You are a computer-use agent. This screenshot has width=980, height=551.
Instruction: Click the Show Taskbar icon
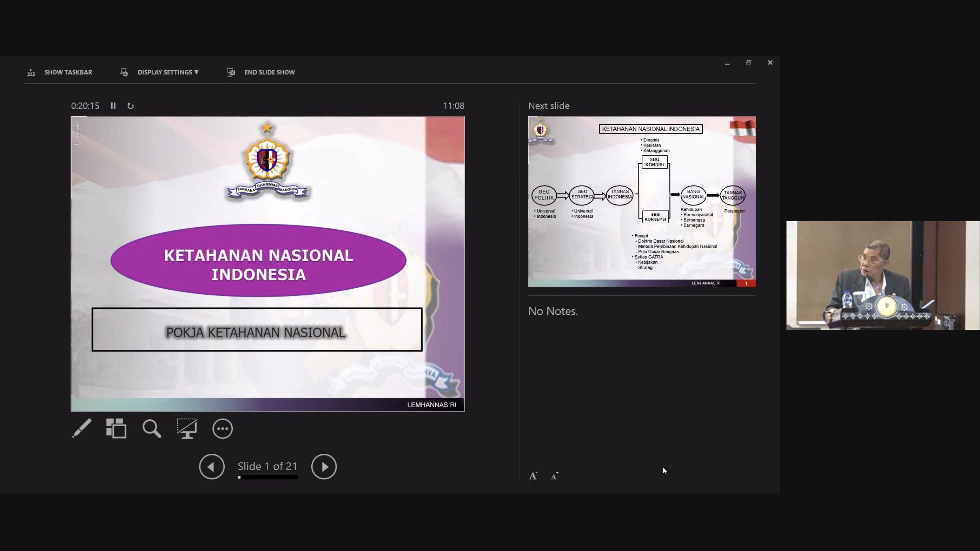(x=31, y=72)
